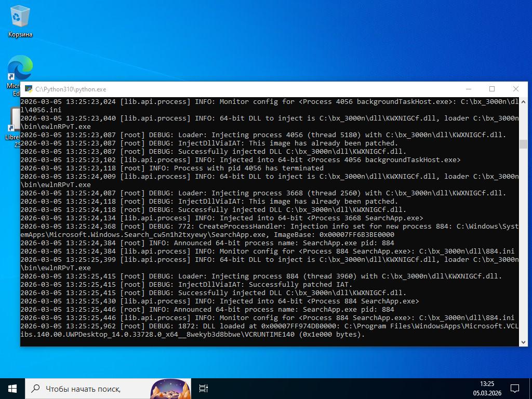The width and height of the screenshot is (532, 399).
Task: Click the scrollbar track below the thumb
Action: [523, 244]
